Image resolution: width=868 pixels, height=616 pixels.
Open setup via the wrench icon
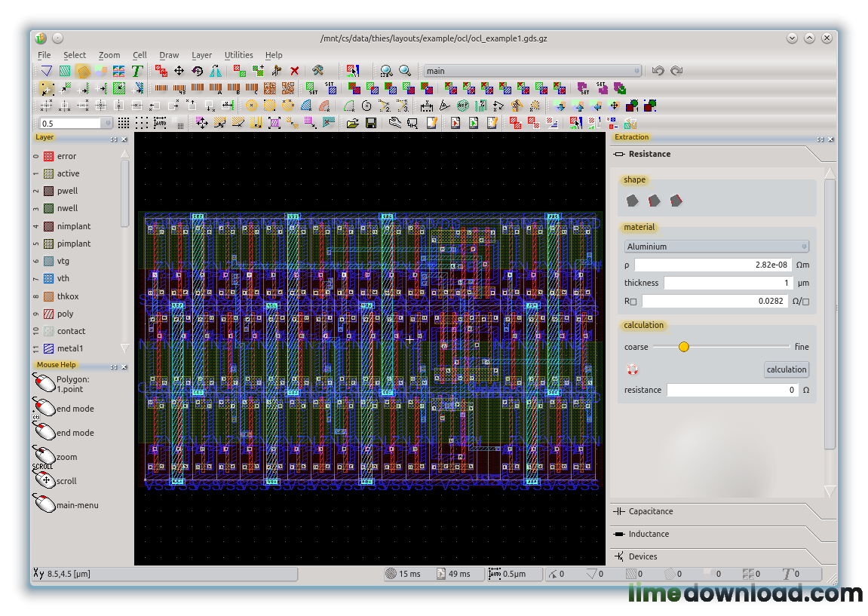(x=394, y=121)
